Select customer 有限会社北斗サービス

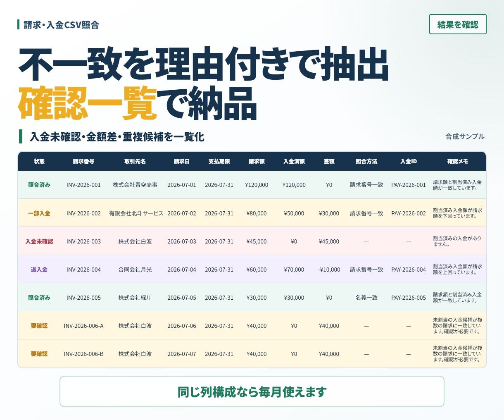pyautogui.click(x=136, y=213)
